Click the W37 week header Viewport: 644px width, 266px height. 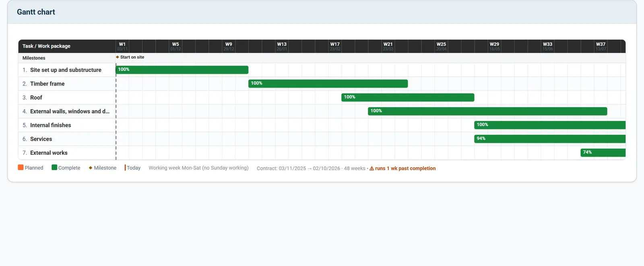[601, 46]
